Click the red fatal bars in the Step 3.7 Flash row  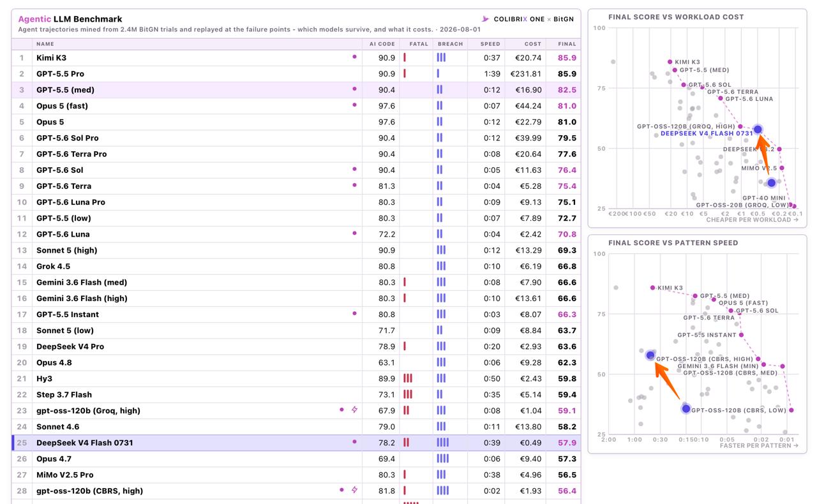(x=408, y=394)
